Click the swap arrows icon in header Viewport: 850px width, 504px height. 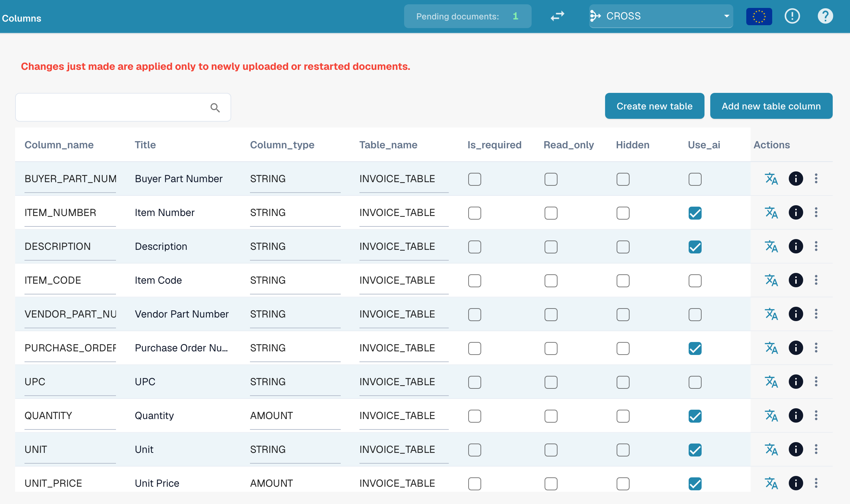tap(557, 16)
